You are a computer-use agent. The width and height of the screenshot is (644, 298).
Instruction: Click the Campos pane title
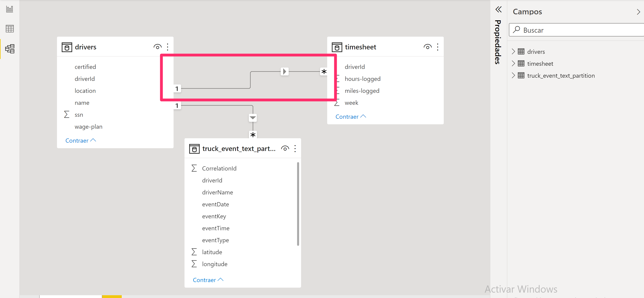(x=527, y=12)
